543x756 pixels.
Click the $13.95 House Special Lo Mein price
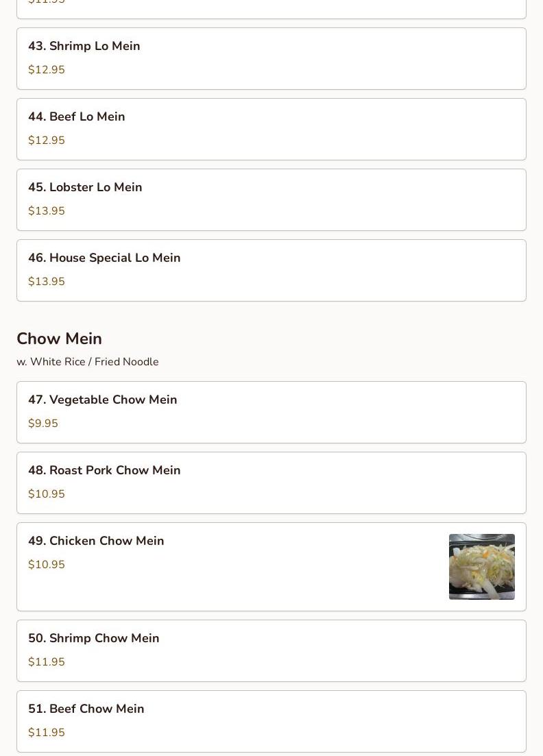[x=47, y=282]
